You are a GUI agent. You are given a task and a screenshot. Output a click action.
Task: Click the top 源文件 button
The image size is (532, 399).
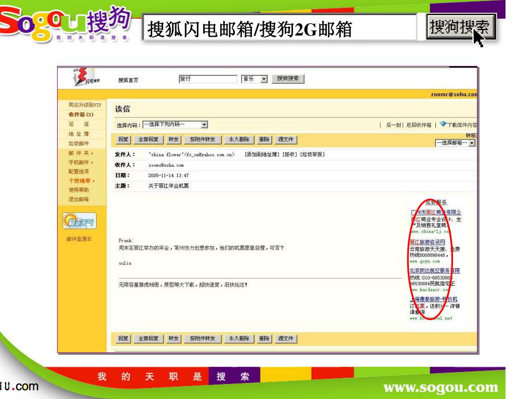coord(286,139)
